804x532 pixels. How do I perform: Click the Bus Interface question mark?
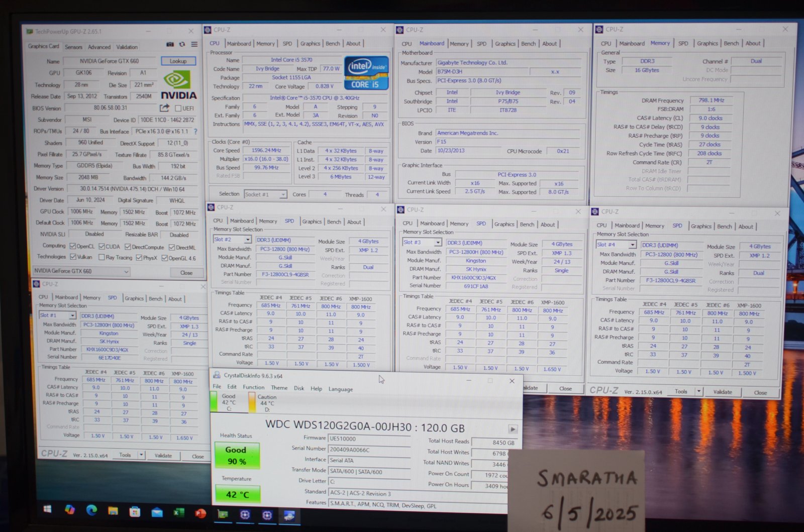(x=195, y=132)
